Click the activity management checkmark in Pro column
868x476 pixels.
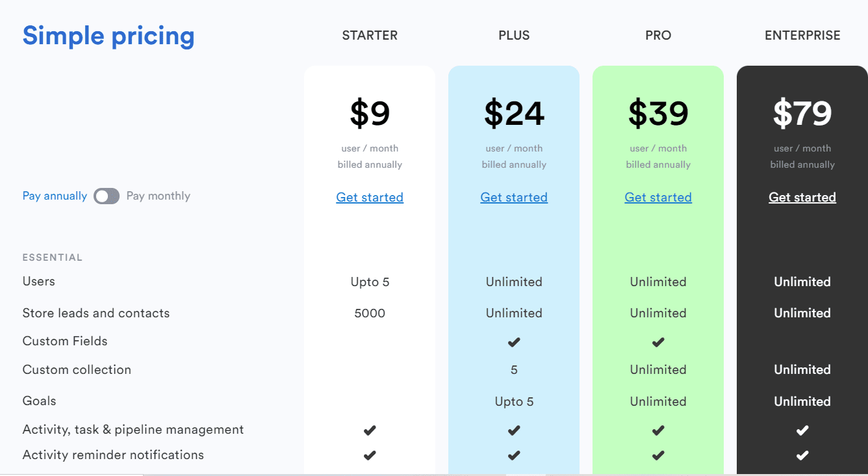(x=658, y=430)
